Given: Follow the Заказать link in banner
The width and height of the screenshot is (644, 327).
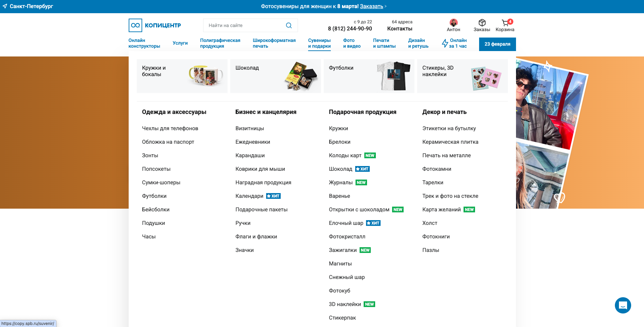Looking at the screenshot, I should [x=371, y=6].
